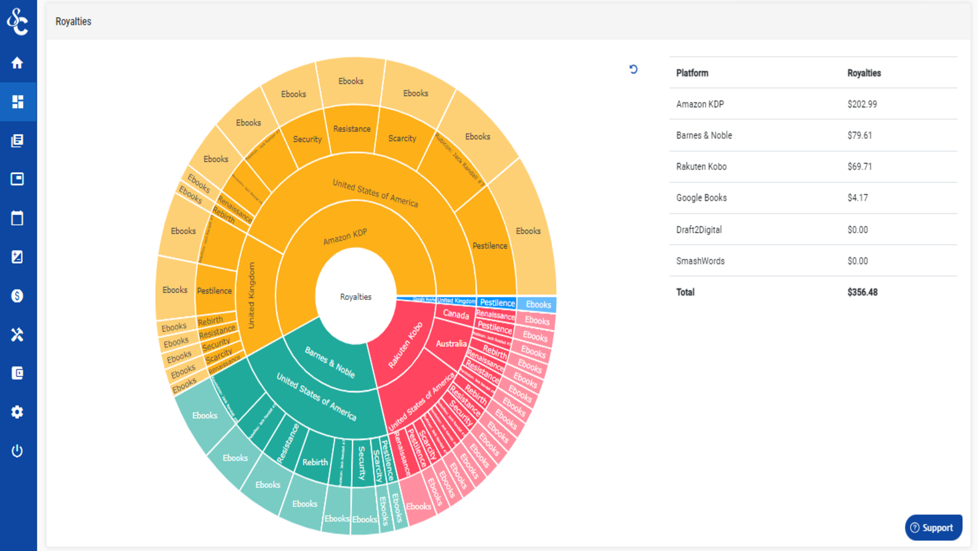The width and height of the screenshot is (980, 551).
Task: Select the Australia chart segment
Action: pyautogui.click(x=451, y=343)
